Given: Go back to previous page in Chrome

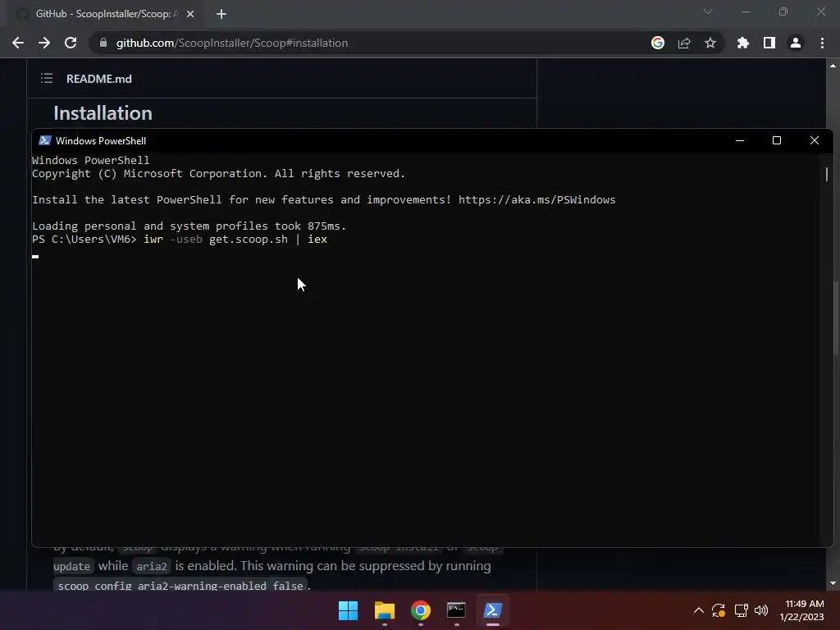Looking at the screenshot, I should coord(18,43).
